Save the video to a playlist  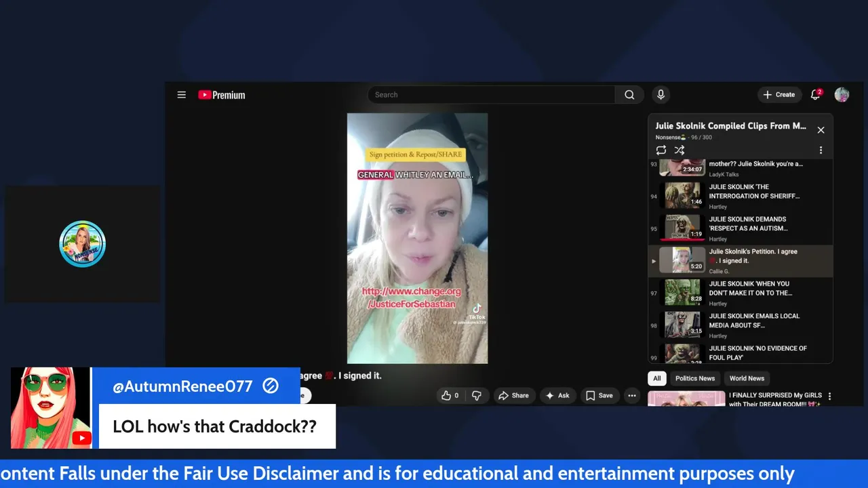[x=599, y=396]
